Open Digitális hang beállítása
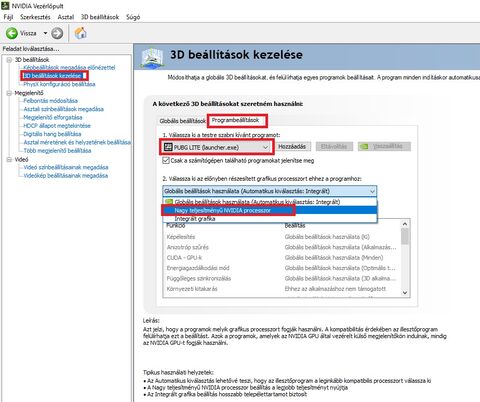 tap(52, 134)
